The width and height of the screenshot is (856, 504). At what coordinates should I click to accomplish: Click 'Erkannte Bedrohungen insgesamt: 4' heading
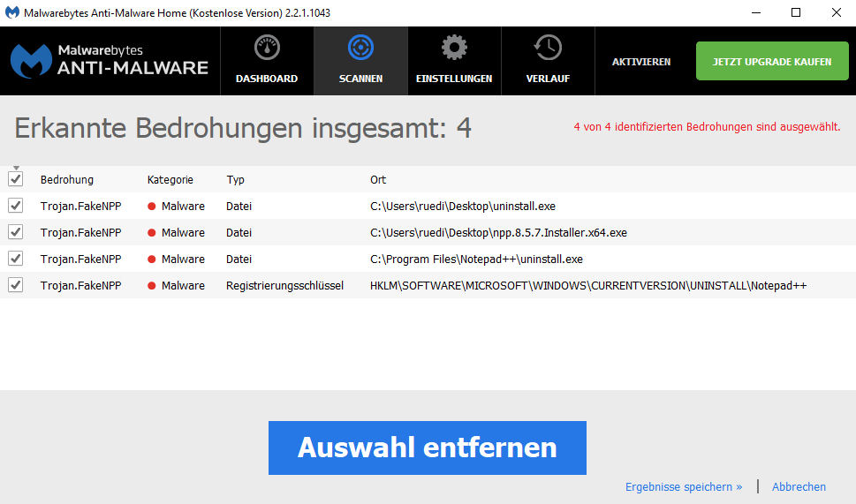click(242, 128)
